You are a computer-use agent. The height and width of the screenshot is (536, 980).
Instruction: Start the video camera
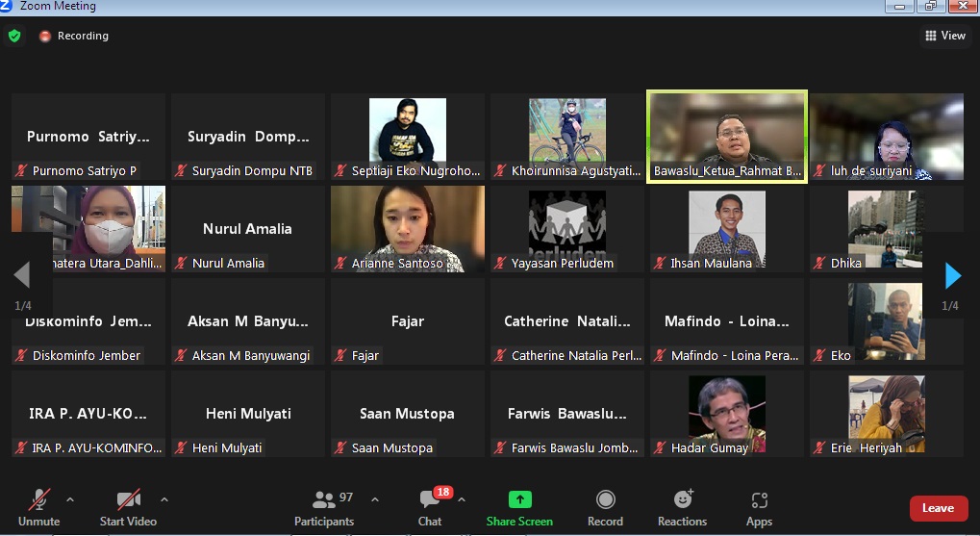pos(128,507)
